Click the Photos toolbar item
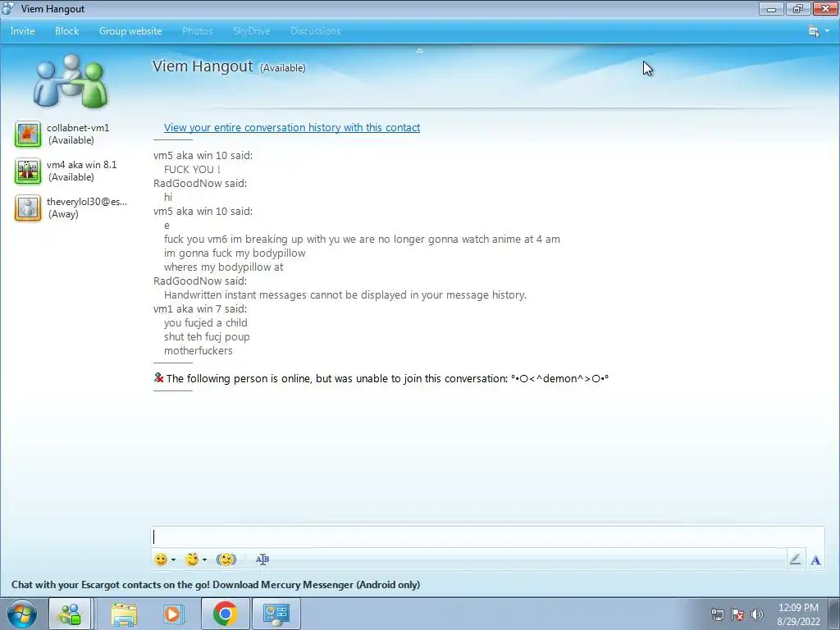 coord(197,31)
